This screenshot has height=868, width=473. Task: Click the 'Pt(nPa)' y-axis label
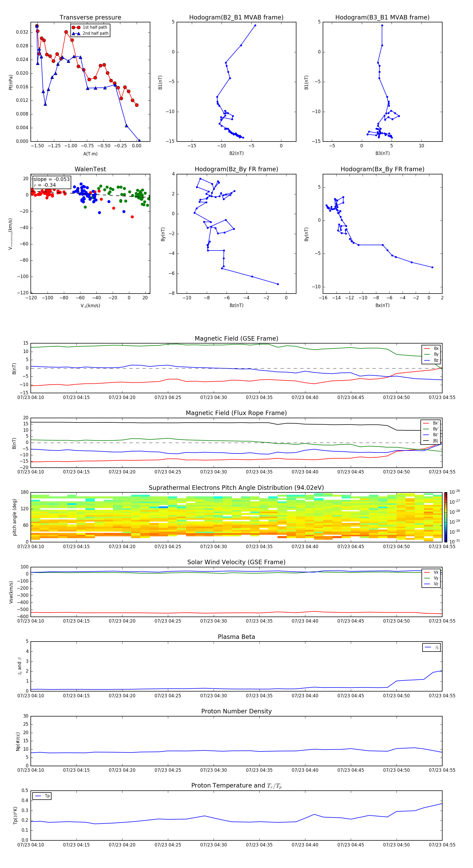pyautogui.click(x=11, y=82)
